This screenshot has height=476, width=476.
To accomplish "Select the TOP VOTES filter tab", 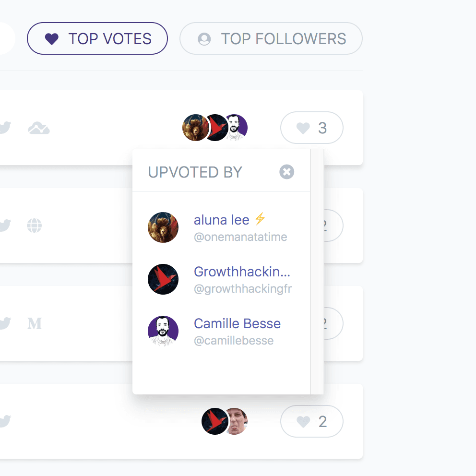I will [x=97, y=38].
